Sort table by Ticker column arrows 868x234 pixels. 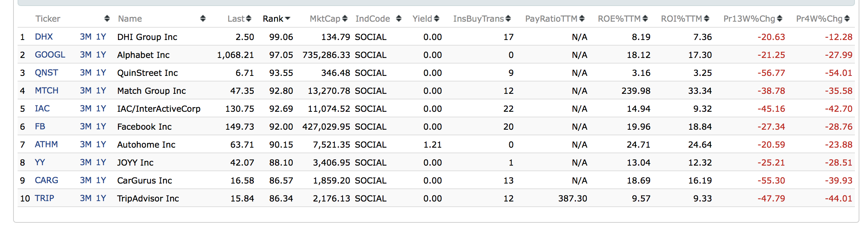(x=107, y=19)
